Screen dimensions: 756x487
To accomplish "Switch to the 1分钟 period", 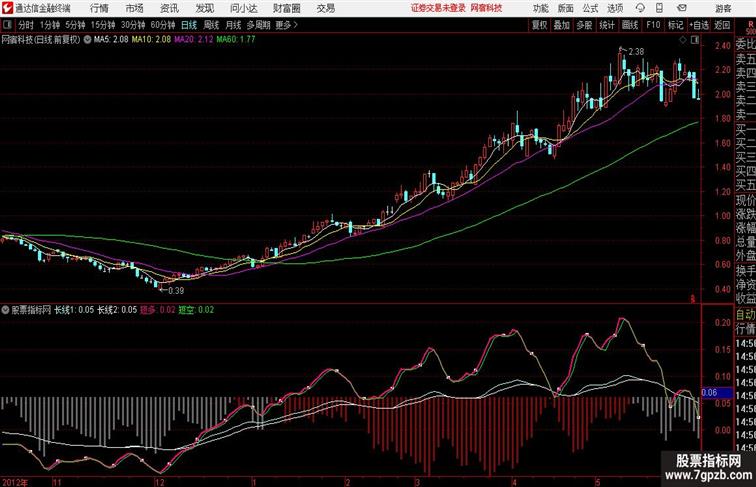I will click(50, 25).
